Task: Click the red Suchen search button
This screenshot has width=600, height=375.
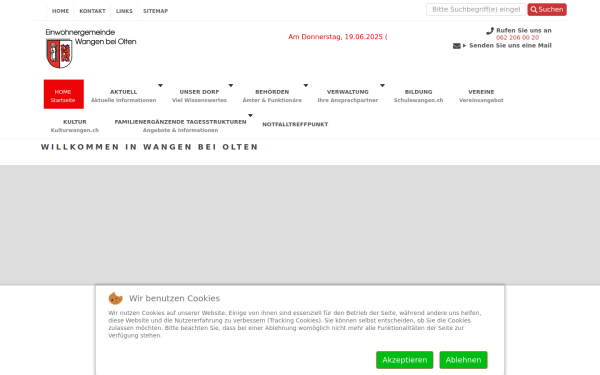Action: pyautogui.click(x=547, y=10)
